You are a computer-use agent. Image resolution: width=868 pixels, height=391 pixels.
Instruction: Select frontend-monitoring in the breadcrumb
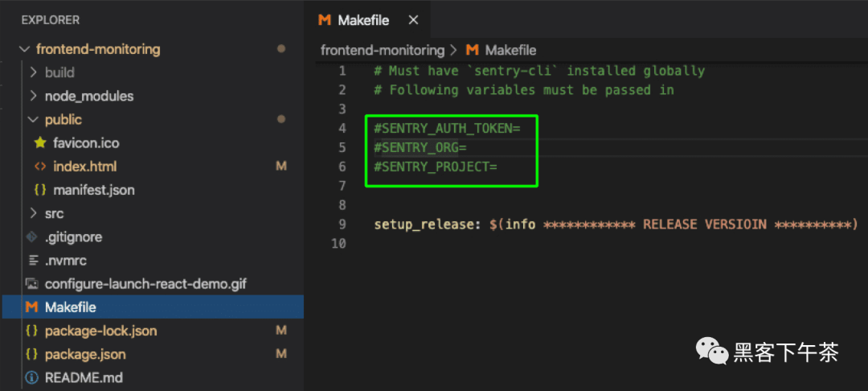[x=383, y=51]
